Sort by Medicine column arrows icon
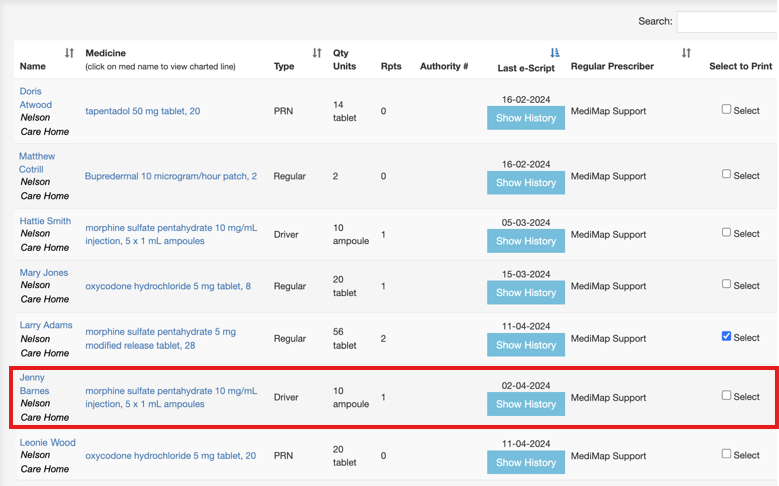The width and height of the screenshot is (779, 486). 317,53
